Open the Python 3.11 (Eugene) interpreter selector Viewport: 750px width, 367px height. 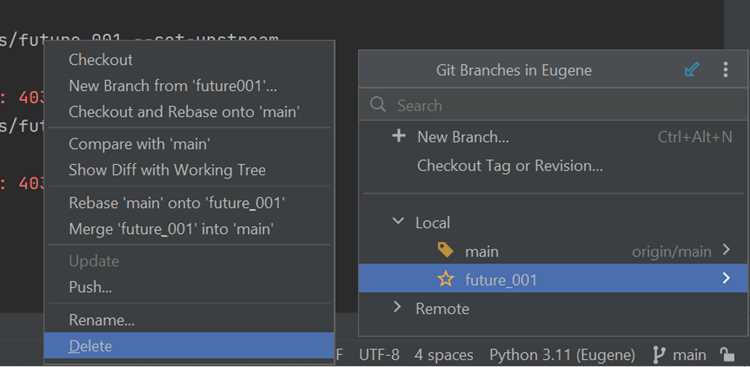click(562, 355)
